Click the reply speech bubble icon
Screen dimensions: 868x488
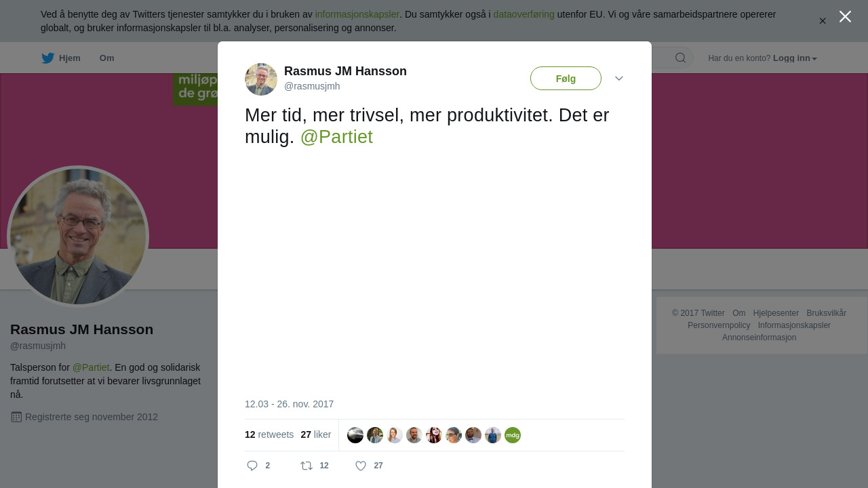click(x=252, y=466)
